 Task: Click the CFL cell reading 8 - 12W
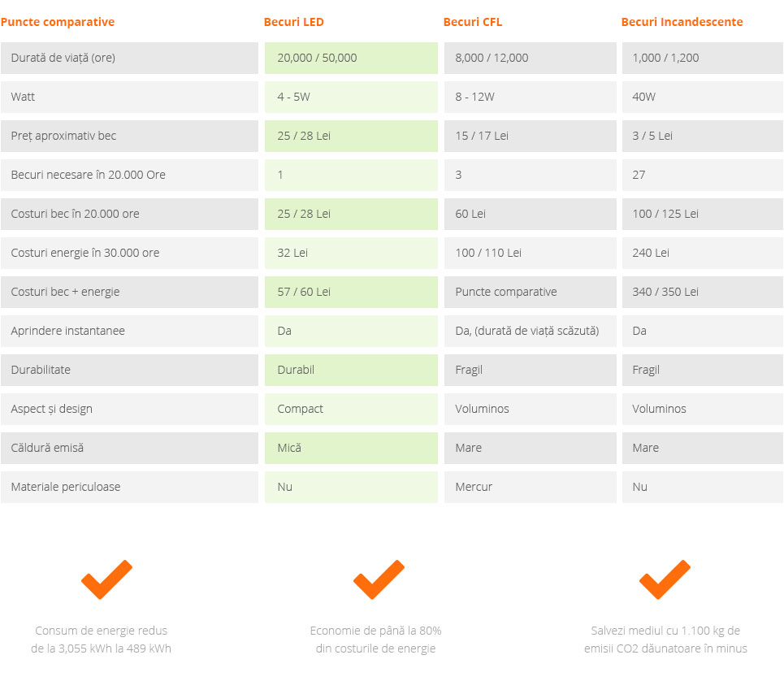click(530, 97)
